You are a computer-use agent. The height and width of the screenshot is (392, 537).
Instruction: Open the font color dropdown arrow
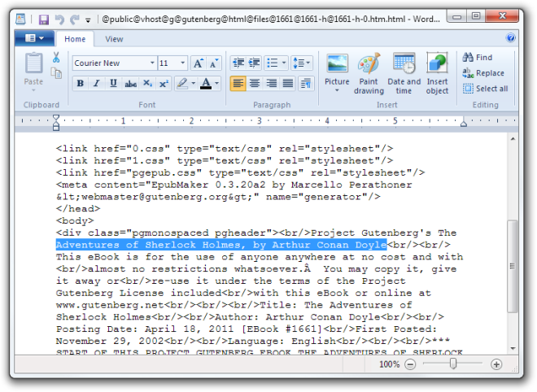tap(216, 83)
